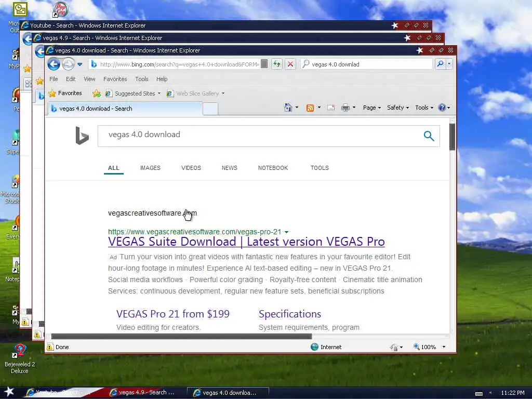The height and width of the screenshot is (399, 532).
Task: Open the Home button dropdown arrow
Action: [x=297, y=108]
